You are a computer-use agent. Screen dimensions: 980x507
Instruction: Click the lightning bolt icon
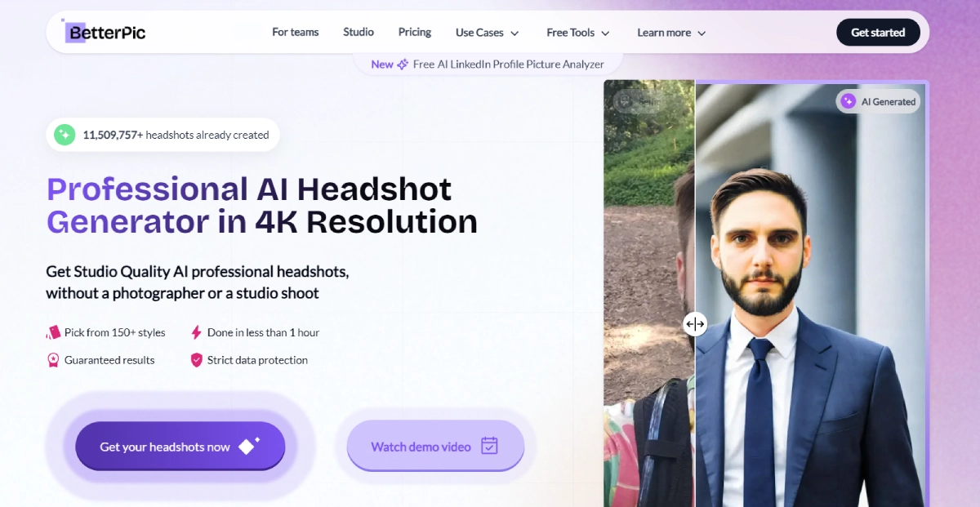click(196, 332)
